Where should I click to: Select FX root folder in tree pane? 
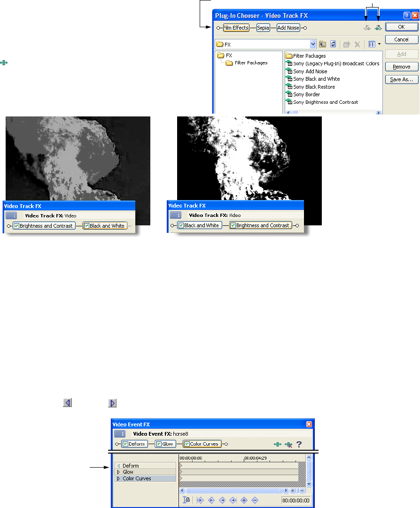click(225, 55)
